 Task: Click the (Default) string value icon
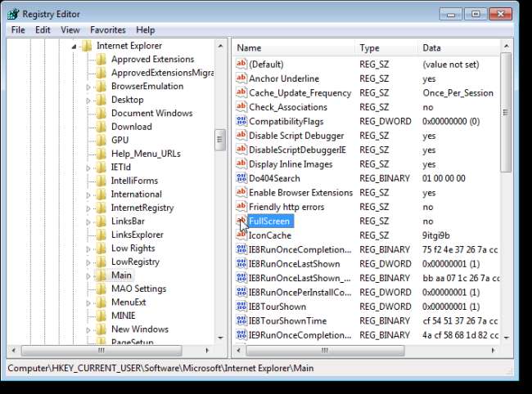tap(241, 64)
